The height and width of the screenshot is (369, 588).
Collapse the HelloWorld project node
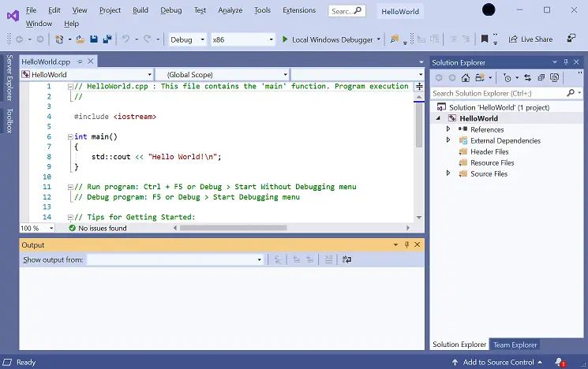438,118
